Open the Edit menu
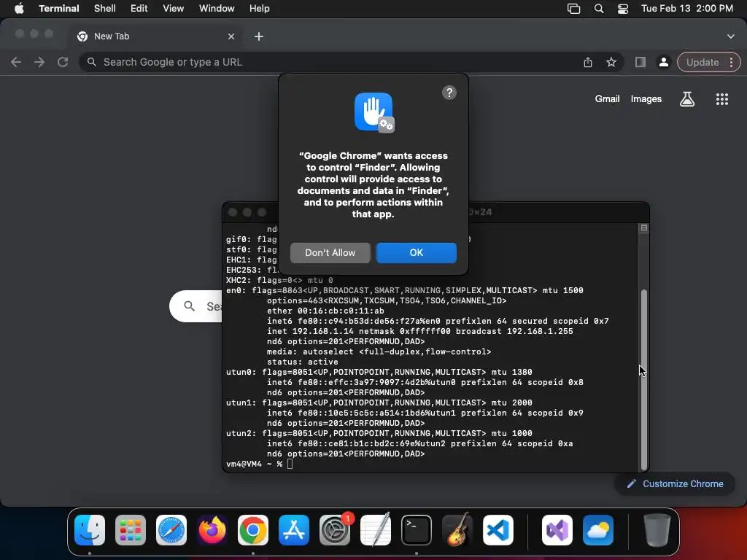747x560 pixels. tap(139, 9)
